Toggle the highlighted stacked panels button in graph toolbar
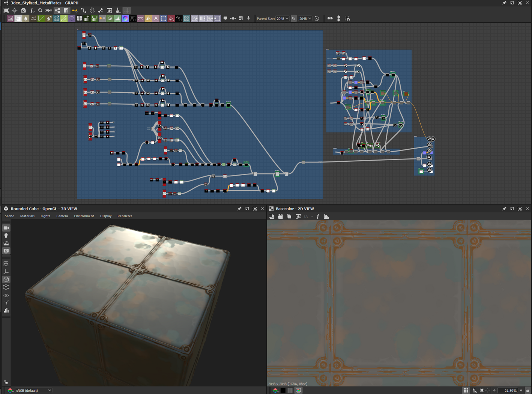532x394 pixels. (x=66, y=11)
